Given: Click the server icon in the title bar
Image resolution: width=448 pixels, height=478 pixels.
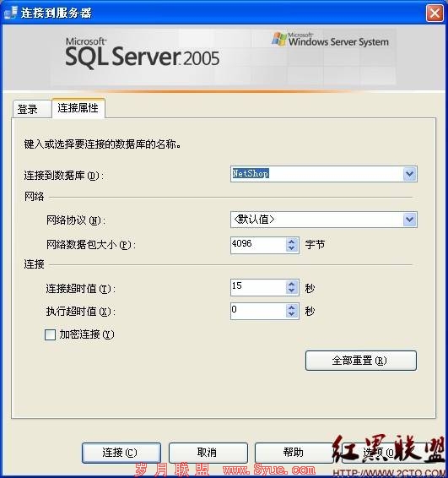Looking at the screenshot, I should coord(11,13).
